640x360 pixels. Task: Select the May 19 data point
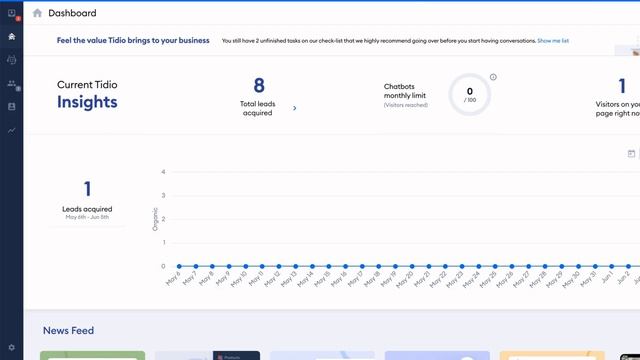coord(395,266)
